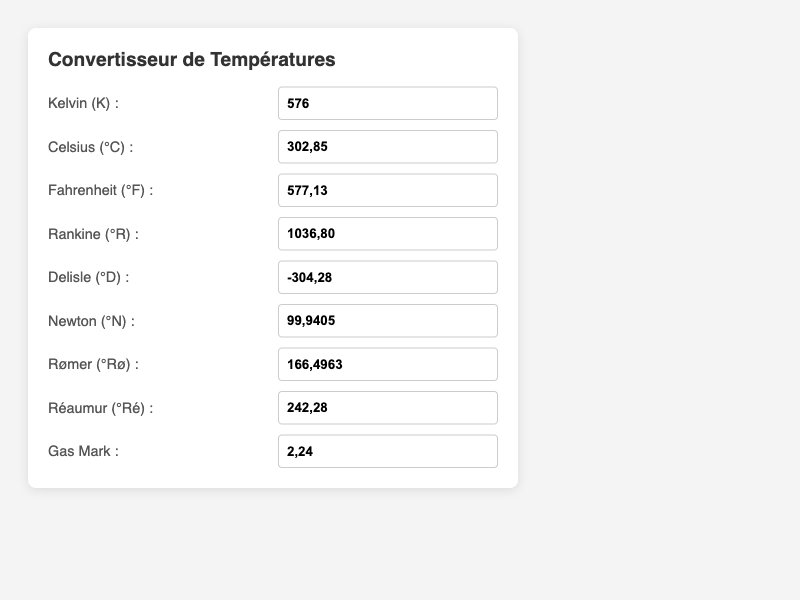The height and width of the screenshot is (600, 800).
Task: Focus the Réaumur input box
Action: (387, 407)
